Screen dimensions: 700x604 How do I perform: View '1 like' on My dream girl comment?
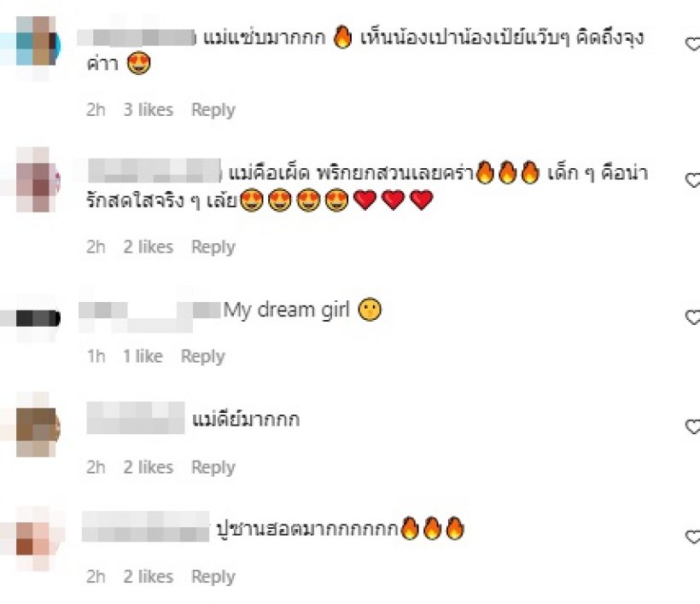[x=143, y=357]
